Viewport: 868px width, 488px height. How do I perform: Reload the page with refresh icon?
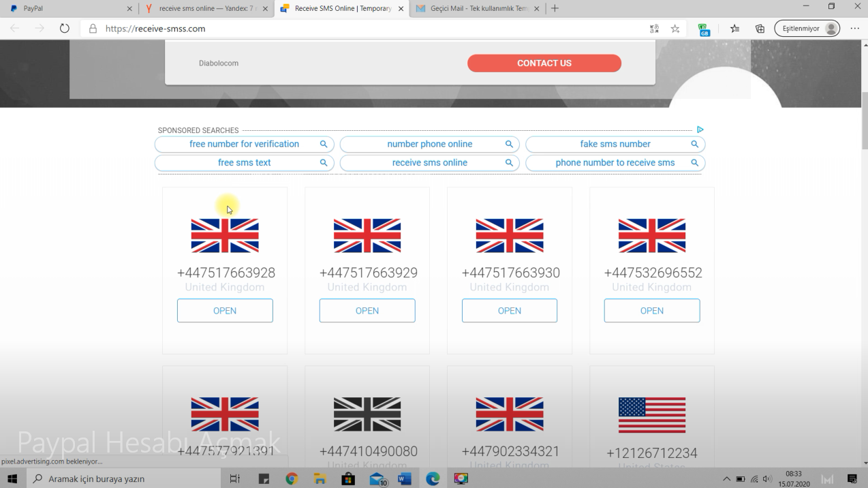tap(65, 29)
